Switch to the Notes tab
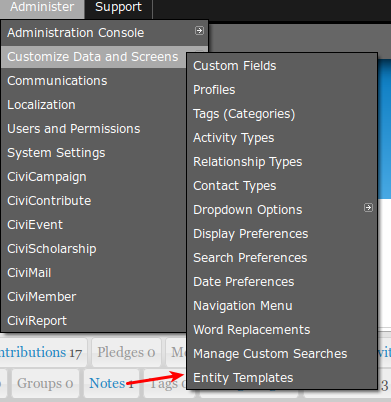The height and width of the screenshot is (402, 391). 111,383
